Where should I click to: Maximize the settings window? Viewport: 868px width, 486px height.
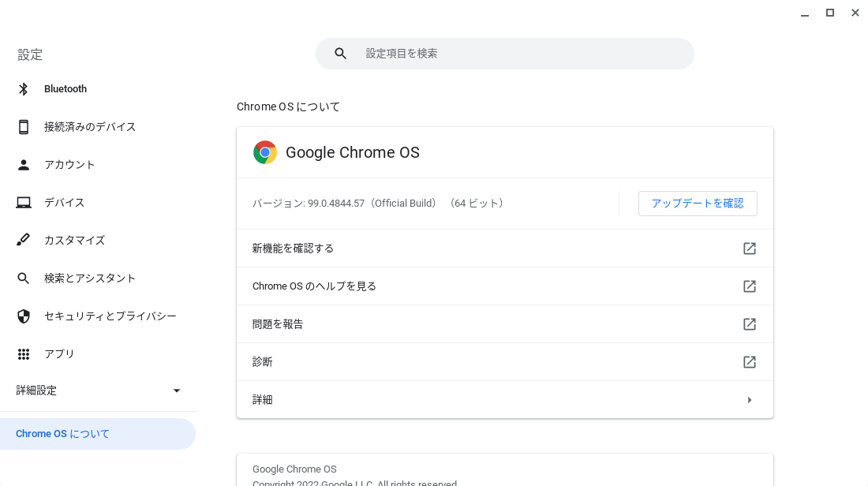point(830,13)
